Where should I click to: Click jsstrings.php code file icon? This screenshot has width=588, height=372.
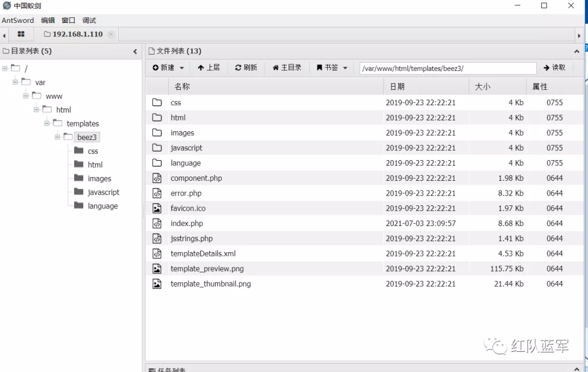(x=157, y=239)
